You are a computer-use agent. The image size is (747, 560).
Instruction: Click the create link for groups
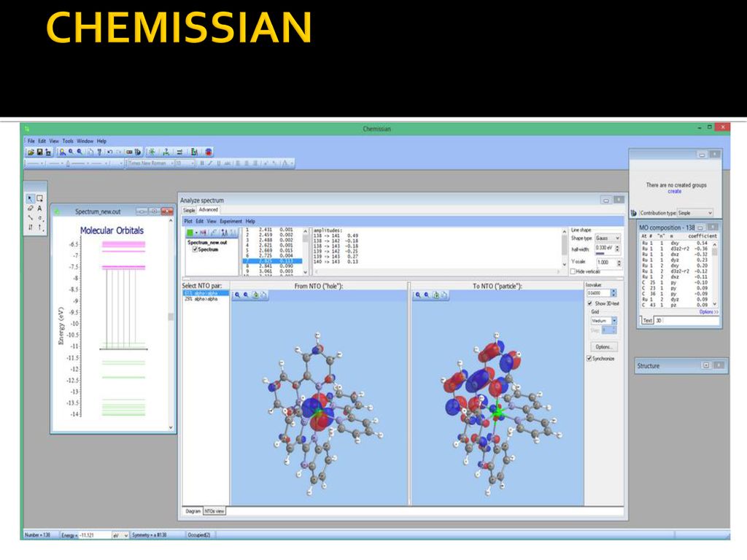pyautogui.click(x=675, y=192)
